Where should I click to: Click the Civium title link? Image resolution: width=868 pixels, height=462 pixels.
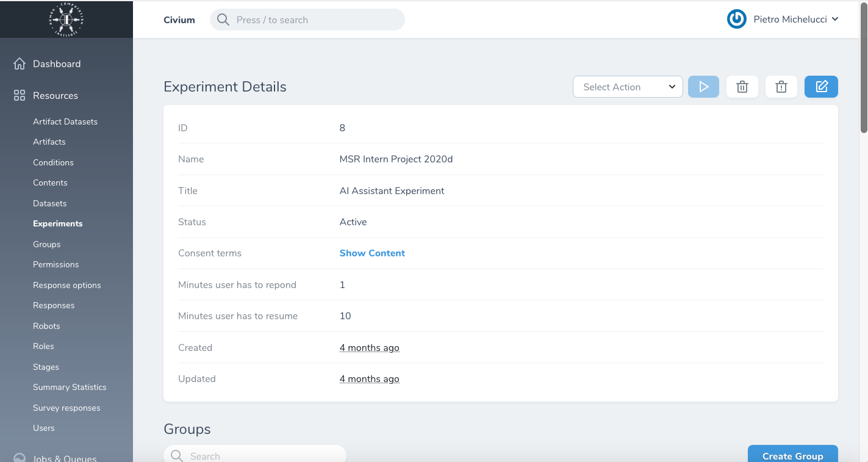tap(179, 20)
